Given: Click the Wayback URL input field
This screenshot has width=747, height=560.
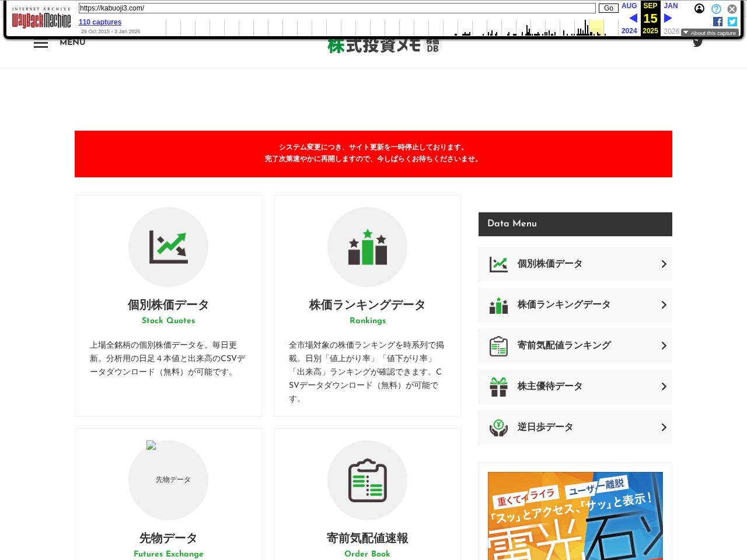Looking at the screenshot, I should [337, 8].
